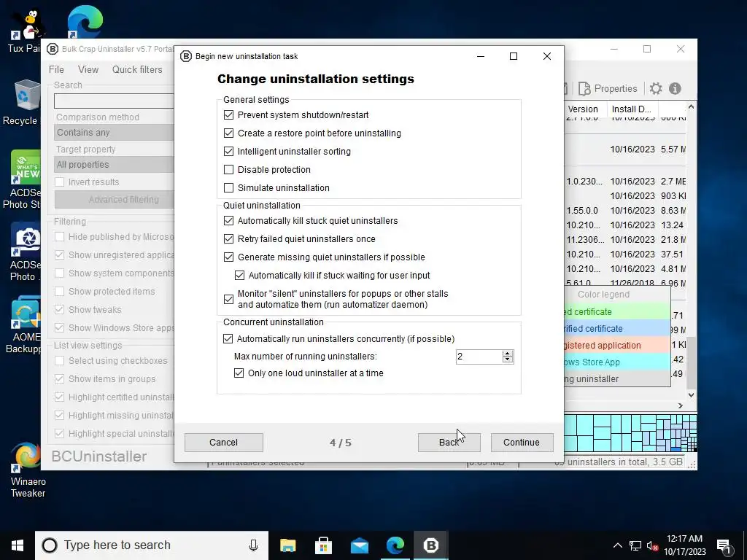Click the Install Date column header
Image resolution: width=747 pixels, height=560 pixels.
631,109
